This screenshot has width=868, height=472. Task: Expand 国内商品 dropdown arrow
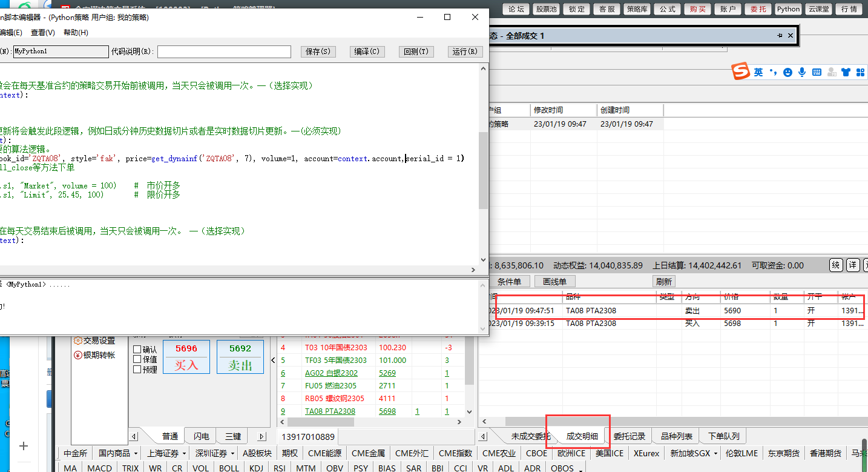(x=136, y=453)
